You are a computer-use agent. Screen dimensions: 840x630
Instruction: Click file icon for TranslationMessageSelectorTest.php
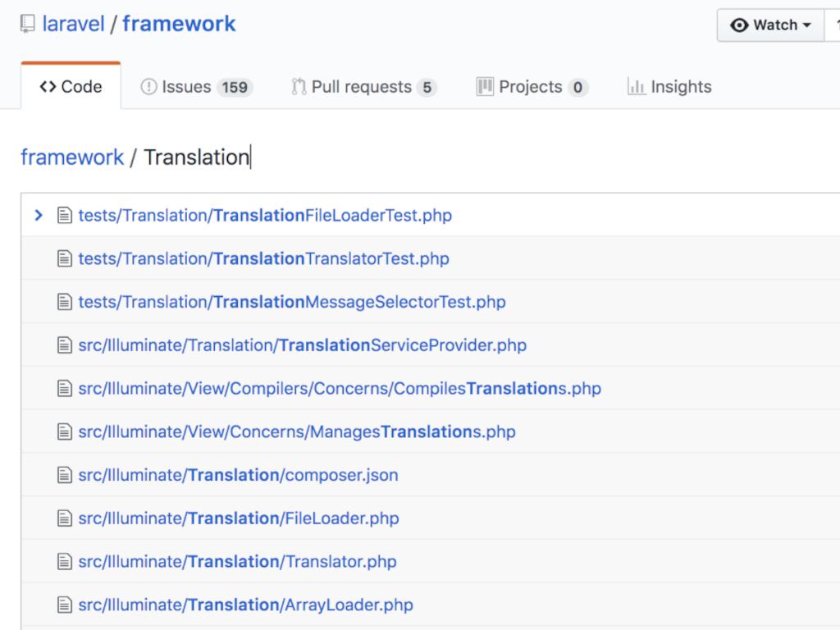[x=65, y=302]
